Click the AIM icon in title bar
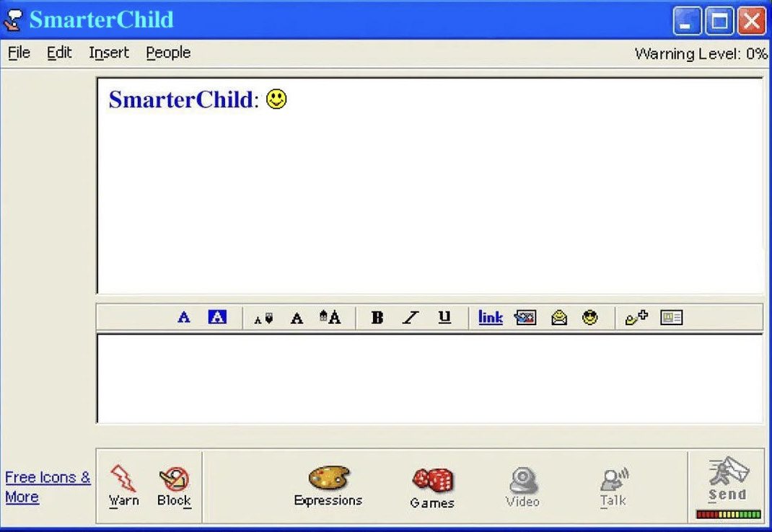This screenshot has height=532, width=772. tap(13, 21)
